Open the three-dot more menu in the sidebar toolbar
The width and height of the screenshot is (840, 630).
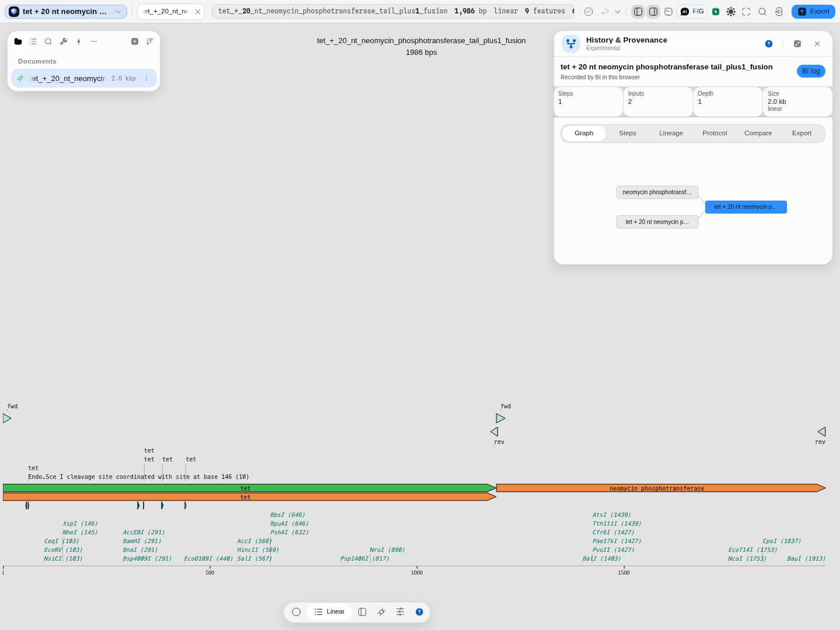[x=94, y=41]
